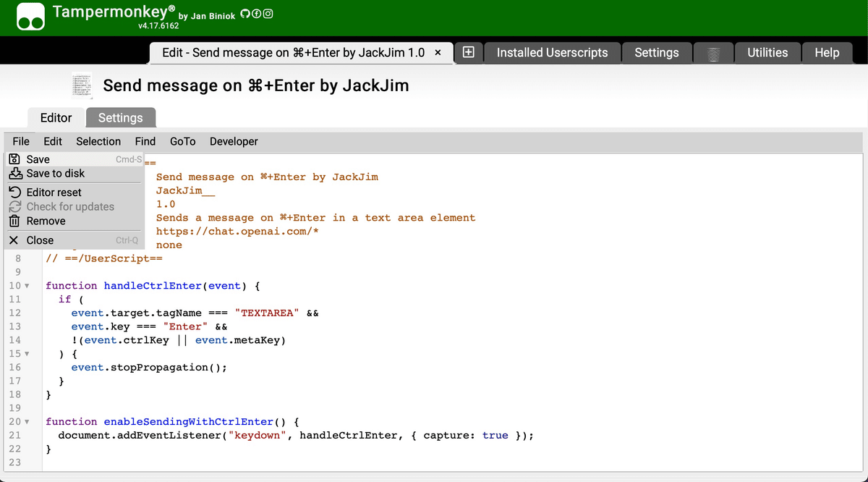Click the '1.0' version value in code
Image resolution: width=868 pixels, height=482 pixels.
click(166, 204)
